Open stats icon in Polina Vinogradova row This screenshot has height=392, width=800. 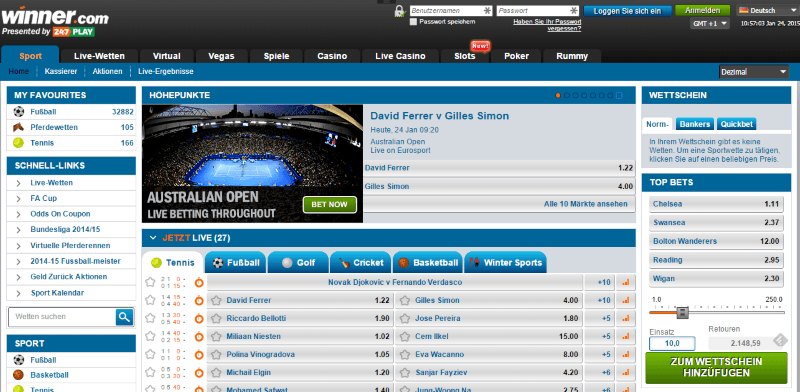(x=626, y=354)
